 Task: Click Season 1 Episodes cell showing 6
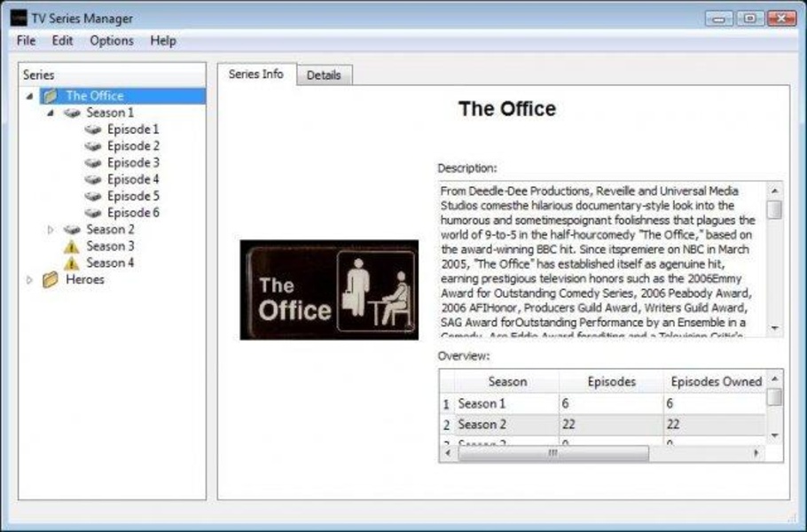[x=611, y=404]
